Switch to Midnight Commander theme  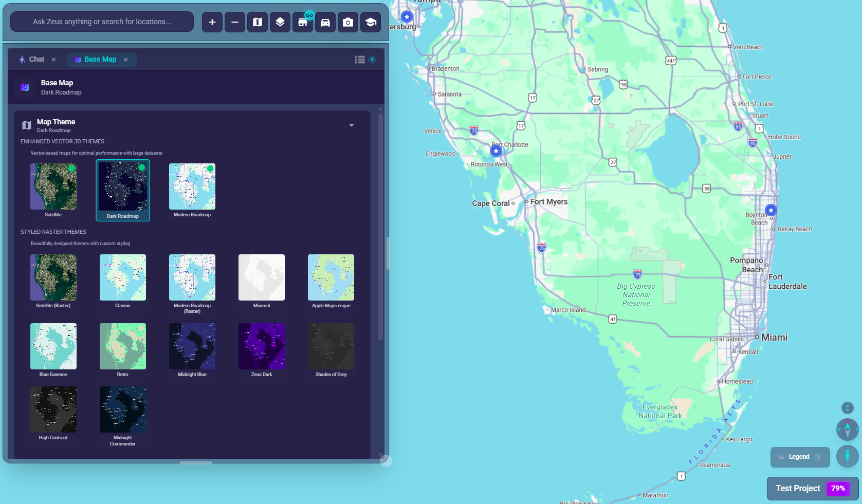click(x=123, y=416)
